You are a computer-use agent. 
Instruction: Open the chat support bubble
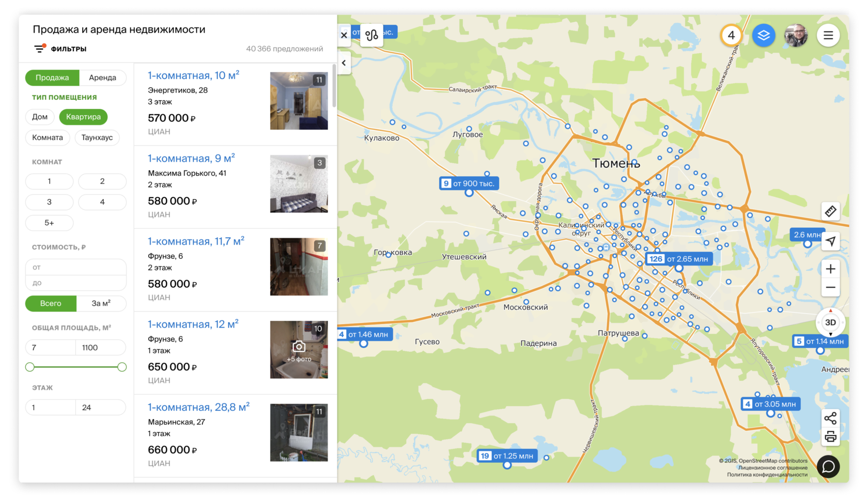[828, 466]
